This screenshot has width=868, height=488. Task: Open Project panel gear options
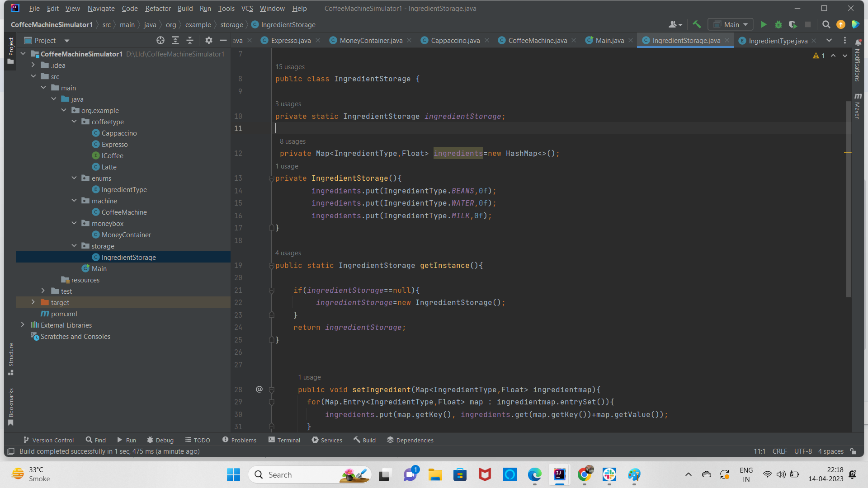click(x=208, y=41)
